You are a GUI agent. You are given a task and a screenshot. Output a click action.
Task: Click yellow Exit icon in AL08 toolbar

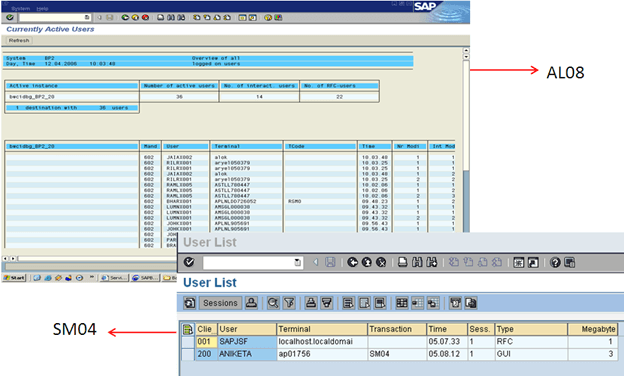pos(135,18)
